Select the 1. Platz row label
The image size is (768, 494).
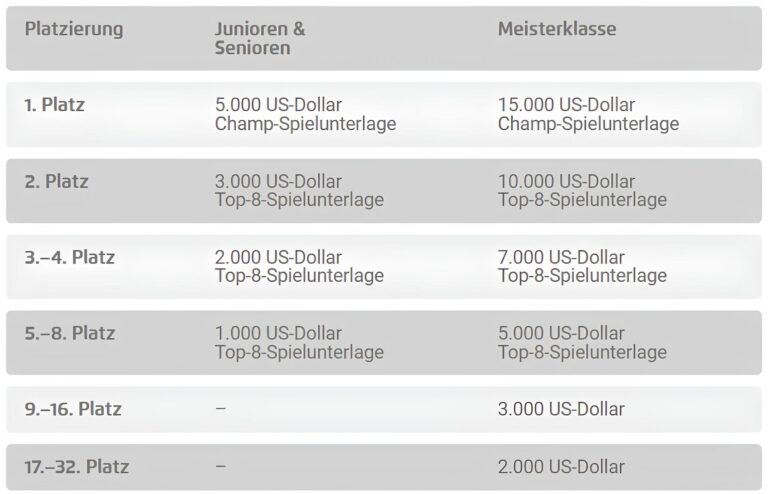tap(54, 105)
